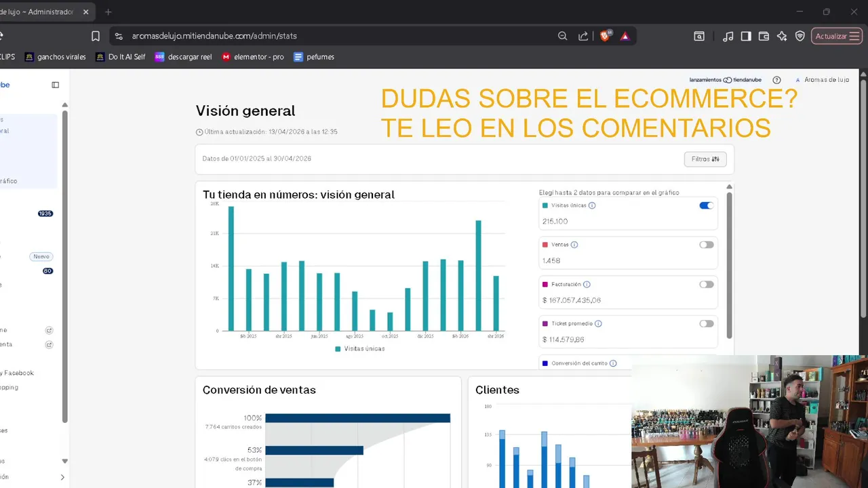Open the help question mark icon

pyautogui.click(x=777, y=80)
